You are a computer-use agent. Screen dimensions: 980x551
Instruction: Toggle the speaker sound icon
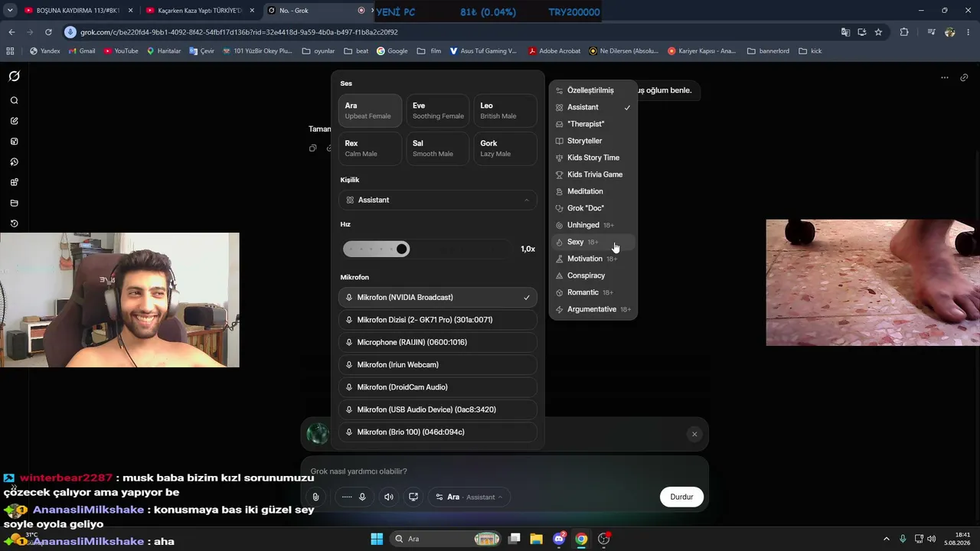pyautogui.click(x=389, y=497)
